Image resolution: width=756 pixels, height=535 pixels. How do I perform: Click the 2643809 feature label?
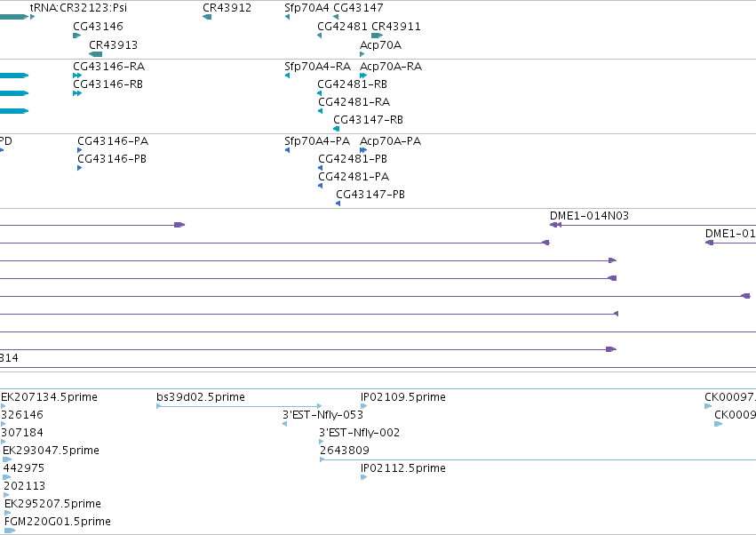pos(345,451)
